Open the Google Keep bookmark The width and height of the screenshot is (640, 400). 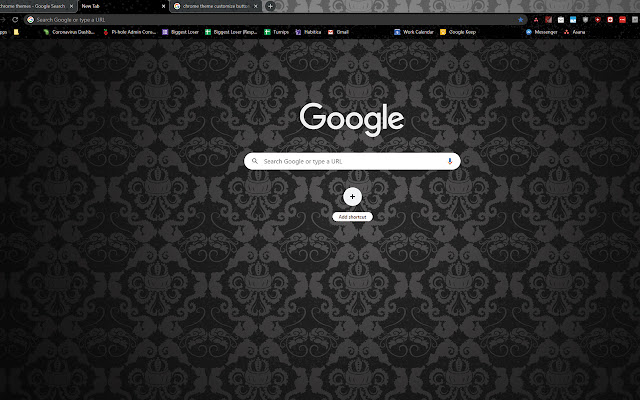(x=458, y=32)
